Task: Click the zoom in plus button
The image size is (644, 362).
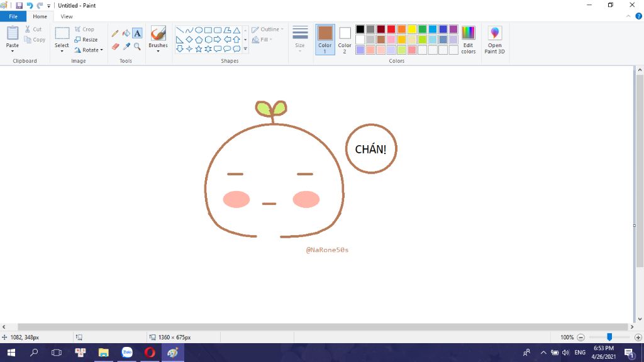Action: (638, 337)
